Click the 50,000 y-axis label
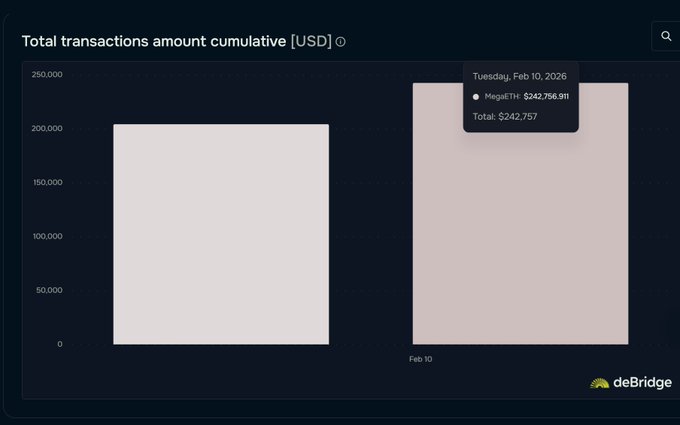The height and width of the screenshot is (425, 680). tap(49, 290)
